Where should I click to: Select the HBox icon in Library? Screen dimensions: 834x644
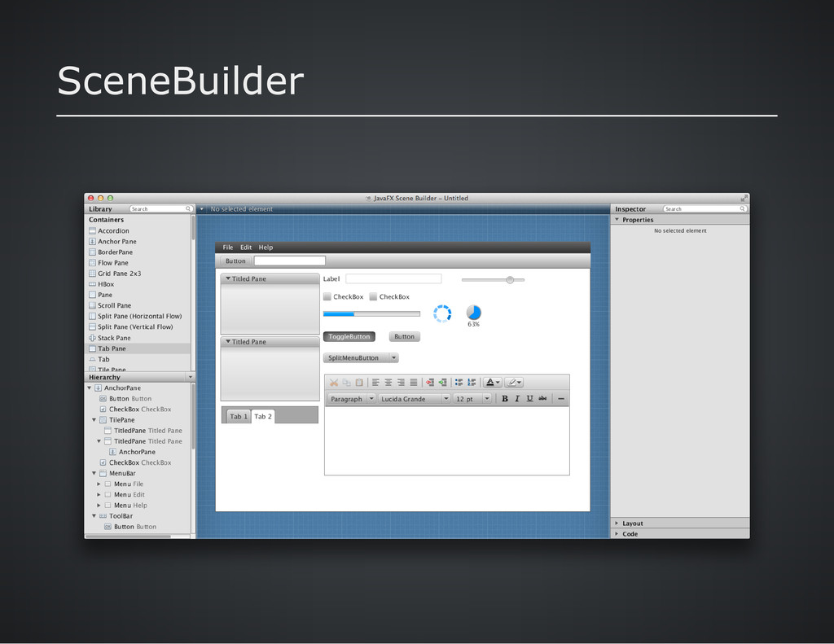(x=92, y=284)
